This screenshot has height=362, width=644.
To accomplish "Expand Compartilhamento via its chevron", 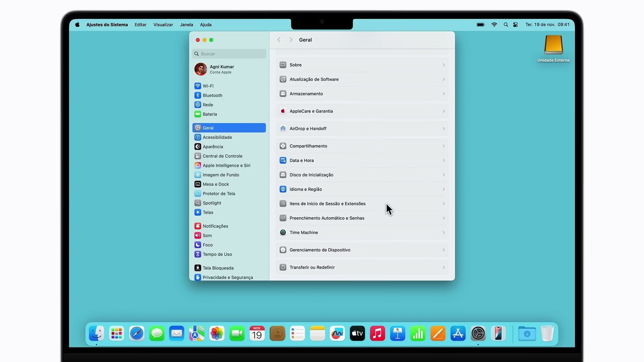I will 443,146.
